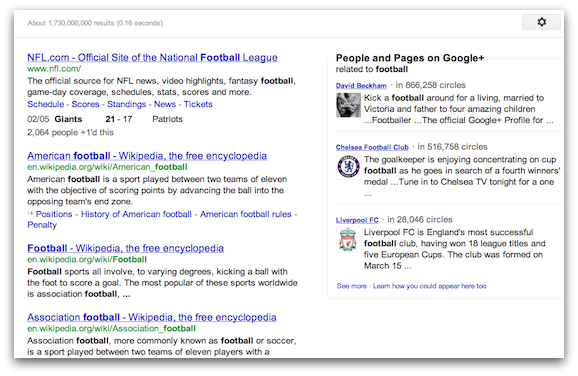Click Giants team name in score row
This screenshot has width=578, height=376.
[68, 119]
